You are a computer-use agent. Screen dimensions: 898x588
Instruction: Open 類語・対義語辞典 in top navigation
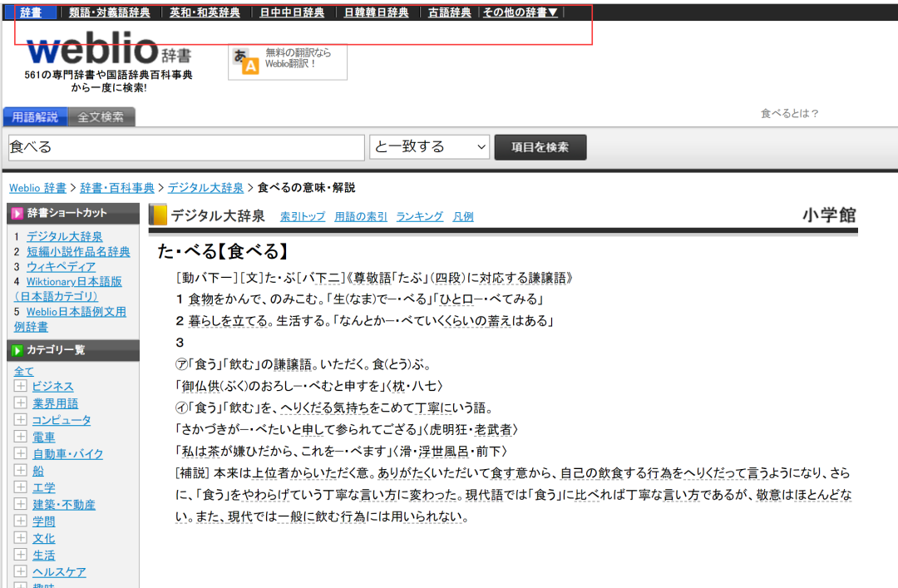point(110,12)
